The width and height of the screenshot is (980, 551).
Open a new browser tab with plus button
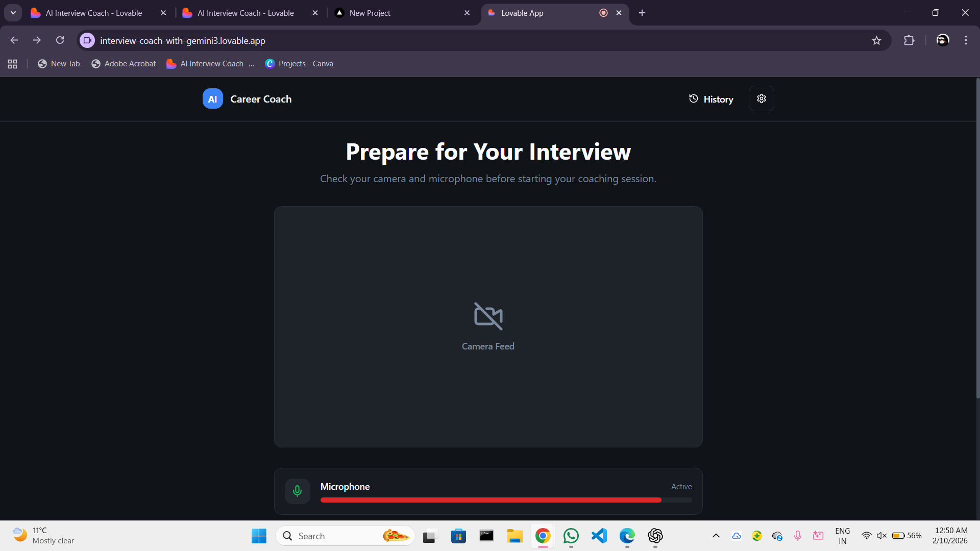click(x=642, y=13)
